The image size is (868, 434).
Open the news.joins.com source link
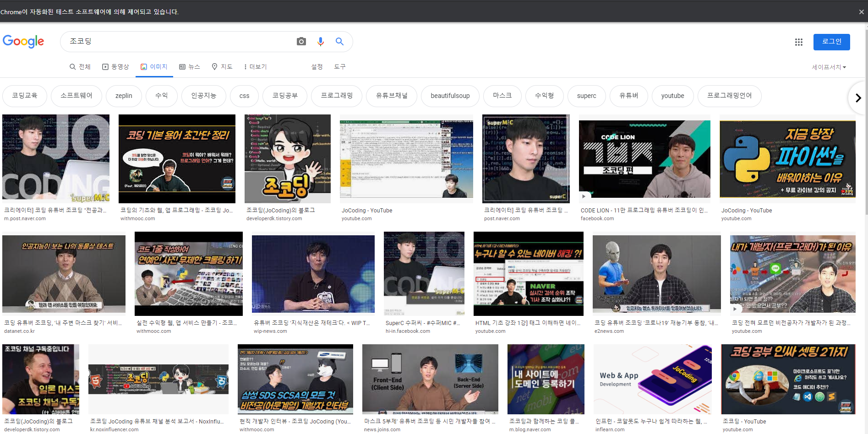(382, 430)
